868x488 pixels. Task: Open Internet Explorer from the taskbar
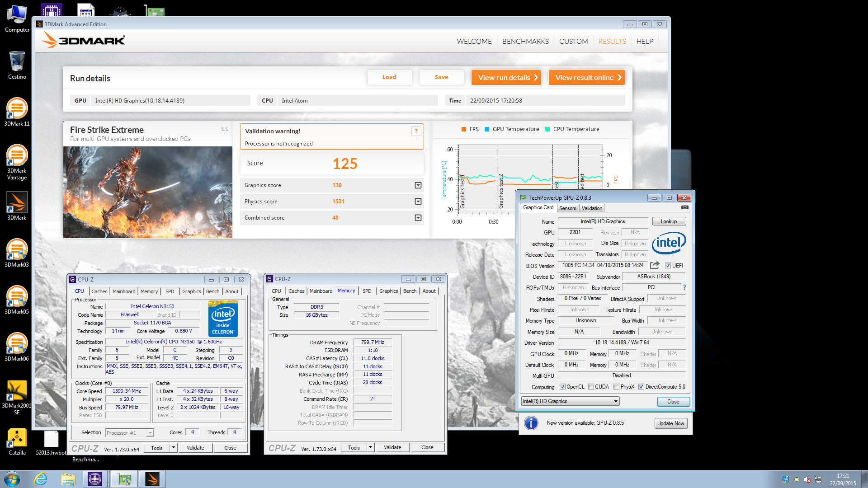pos(41,479)
